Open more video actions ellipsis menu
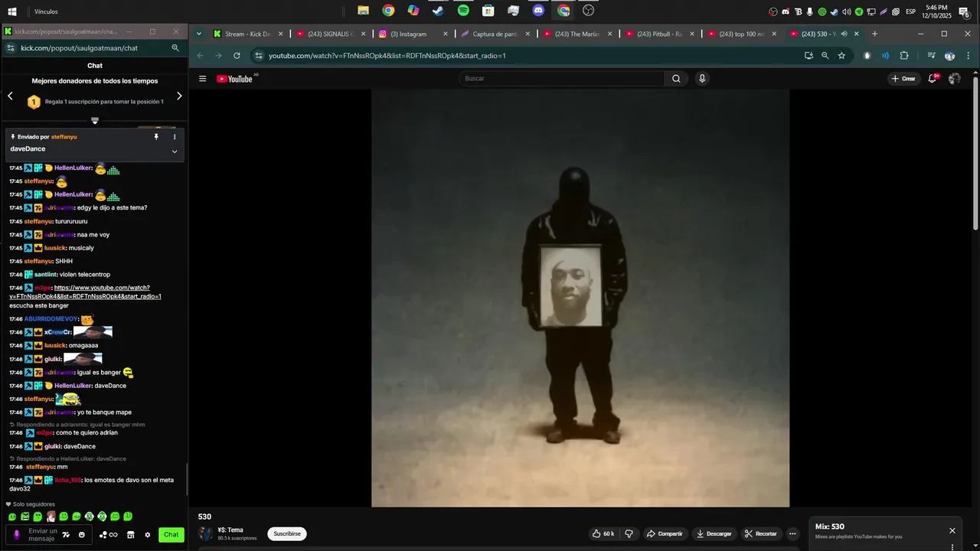The image size is (980, 551). click(793, 533)
